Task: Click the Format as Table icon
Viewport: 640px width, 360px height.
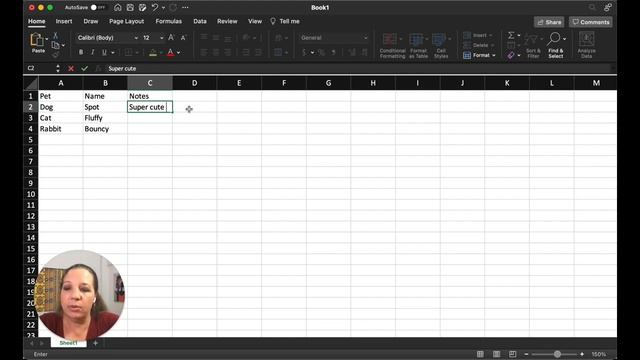Action: pyautogui.click(x=416, y=40)
